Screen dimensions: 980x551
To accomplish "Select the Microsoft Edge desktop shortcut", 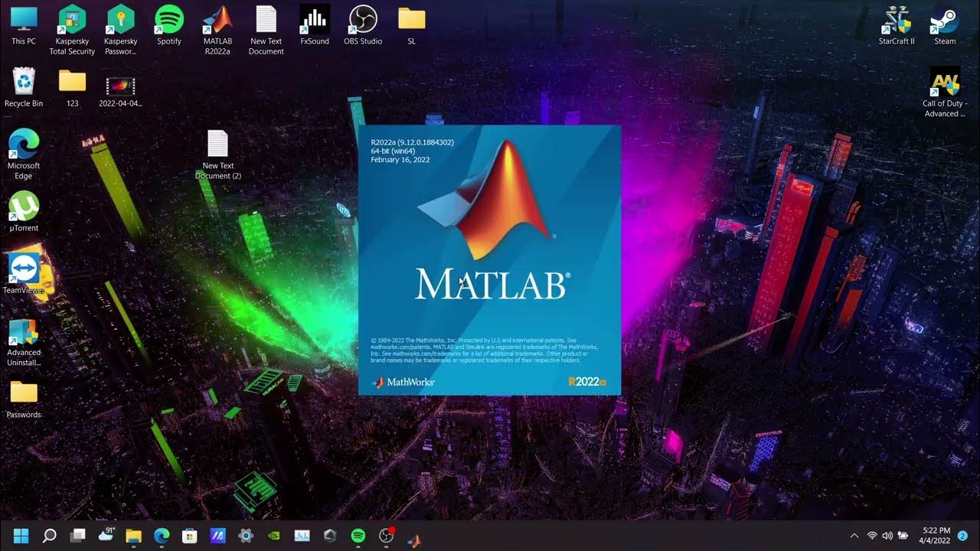I will [x=24, y=155].
